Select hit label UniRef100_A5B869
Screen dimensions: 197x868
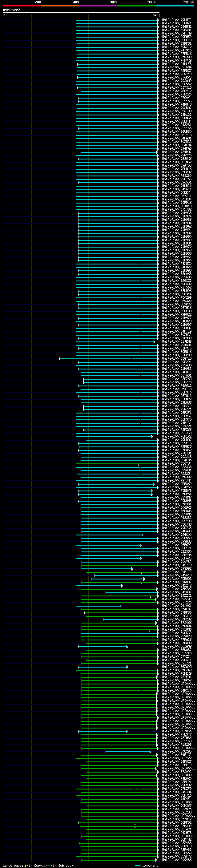[177, 484]
